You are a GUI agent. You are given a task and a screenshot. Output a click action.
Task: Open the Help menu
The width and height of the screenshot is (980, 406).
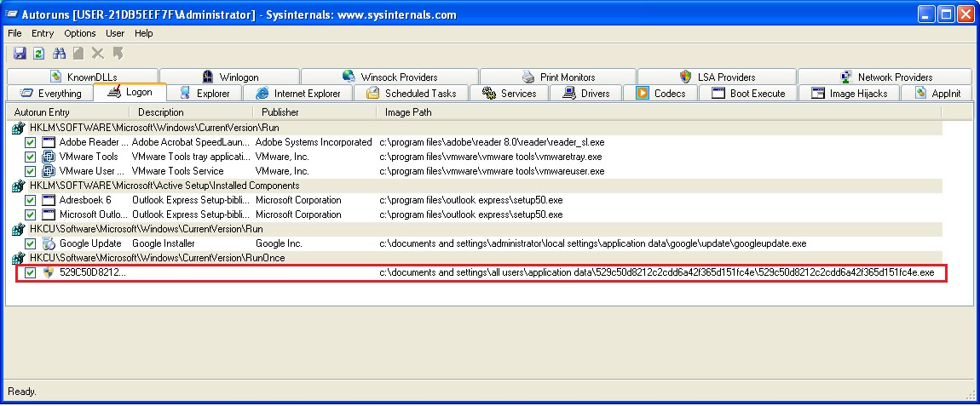pyautogui.click(x=144, y=33)
